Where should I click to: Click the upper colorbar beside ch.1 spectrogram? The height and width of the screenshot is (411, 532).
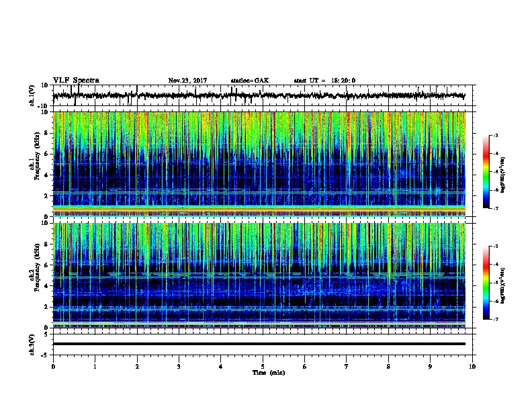[x=486, y=172]
